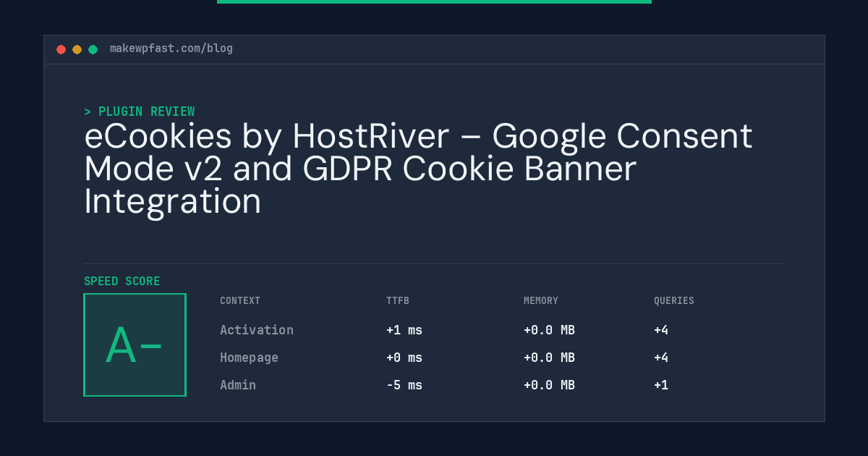Click the CONTEXT column header
The height and width of the screenshot is (456, 868).
[x=240, y=301]
